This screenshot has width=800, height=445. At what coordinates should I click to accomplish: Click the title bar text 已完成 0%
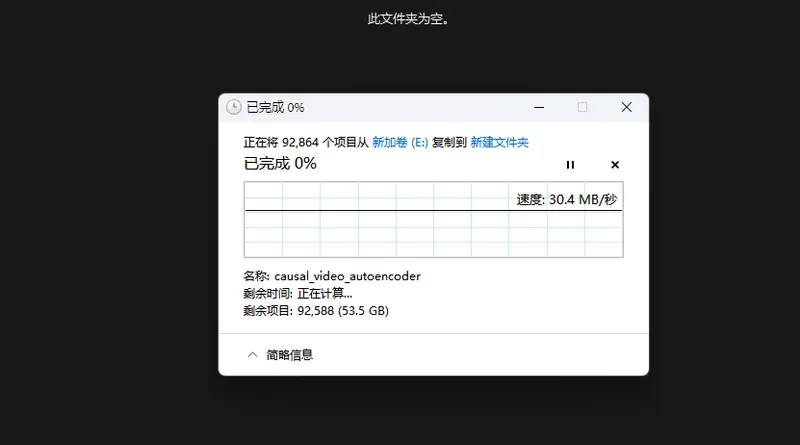pos(275,107)
